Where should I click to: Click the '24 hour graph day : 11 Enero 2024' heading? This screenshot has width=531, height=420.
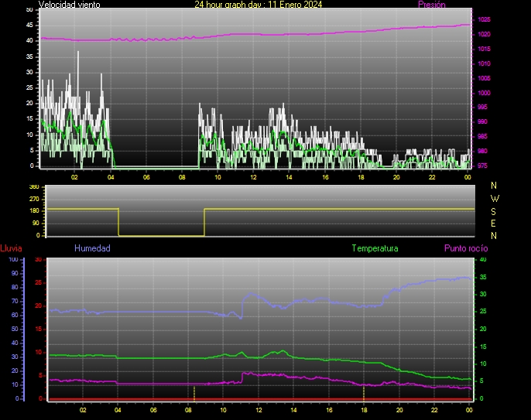pyautogui.click(x=259, y=5)
